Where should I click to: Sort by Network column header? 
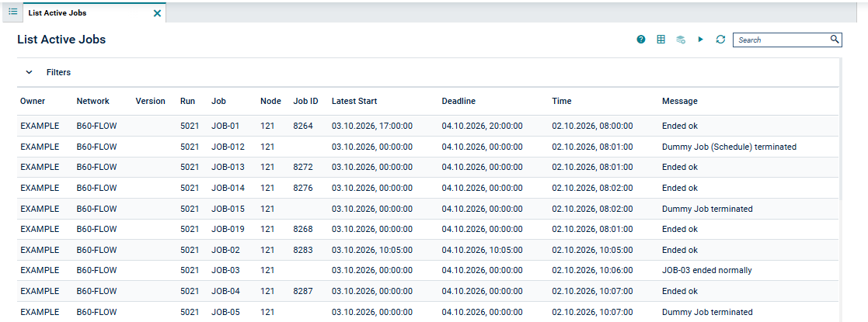pyautogui.click(x=93, y=101)
